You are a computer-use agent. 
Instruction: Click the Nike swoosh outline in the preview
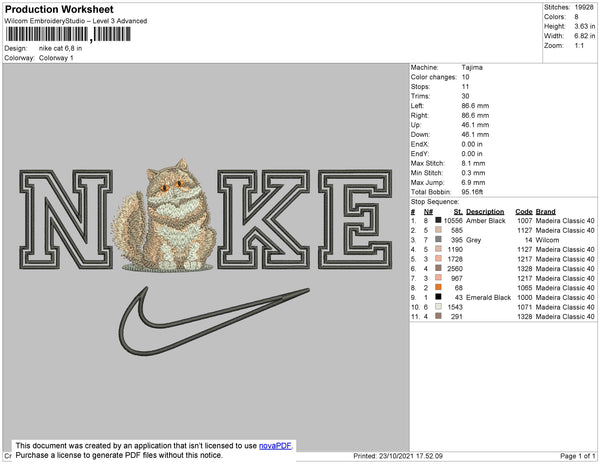[x=214, y=321]
